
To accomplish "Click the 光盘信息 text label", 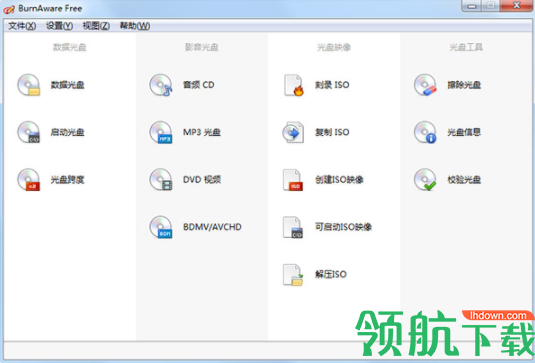I will 464,132.
